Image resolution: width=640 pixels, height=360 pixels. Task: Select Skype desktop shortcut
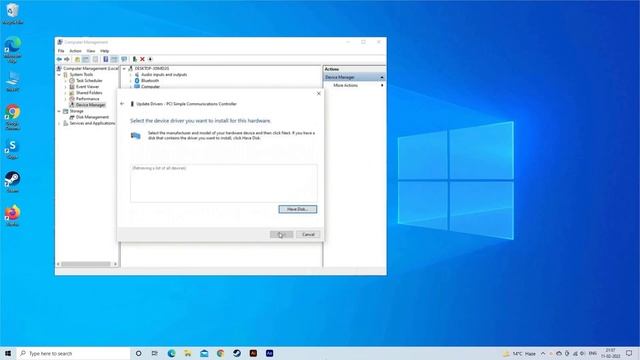[12, 149]
